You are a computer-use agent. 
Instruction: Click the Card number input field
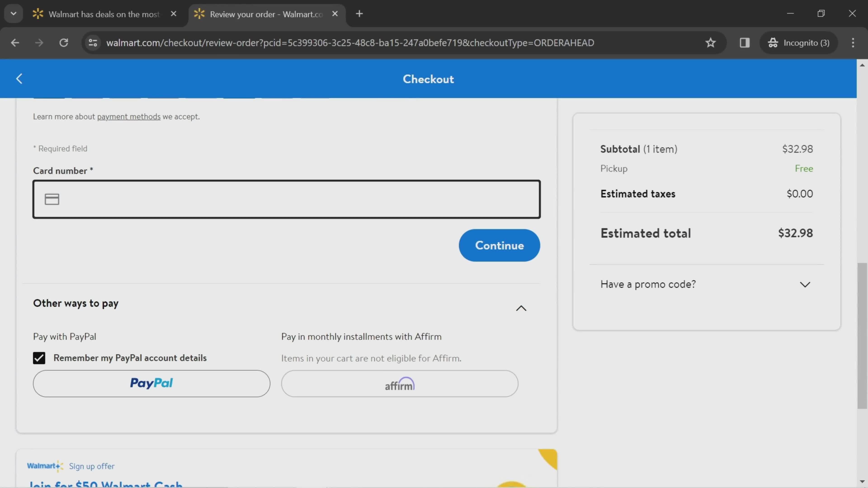pyautogui.click(x=286, y=199)
